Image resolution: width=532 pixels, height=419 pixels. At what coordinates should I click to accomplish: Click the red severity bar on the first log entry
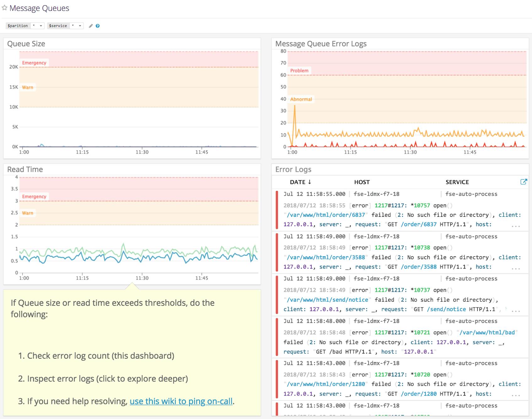click(x=277, y=209)
